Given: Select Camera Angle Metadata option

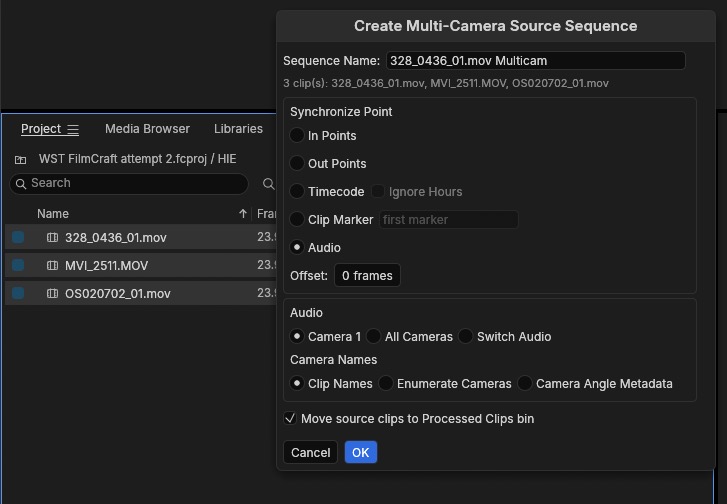Looking at the screenshot, I should click(x=524, y=383).
